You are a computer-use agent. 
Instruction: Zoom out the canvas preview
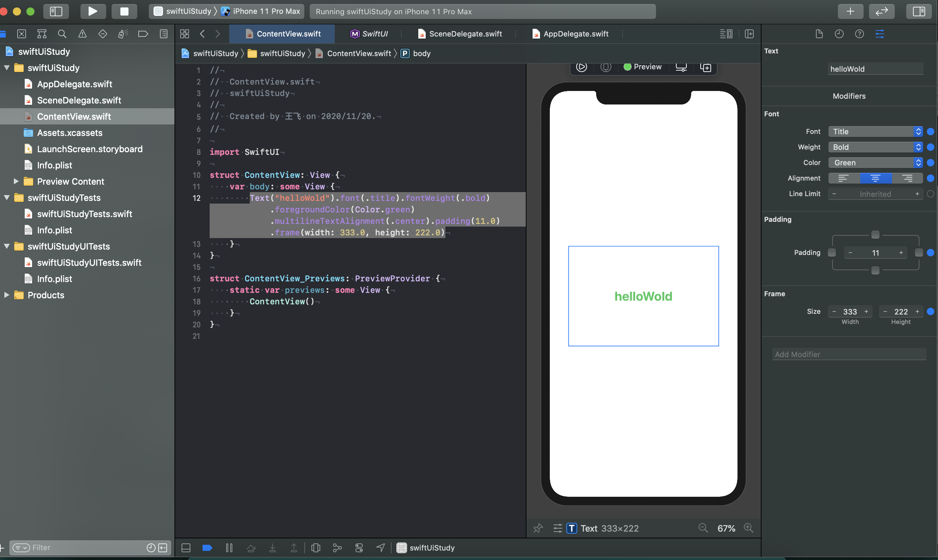click(x=703, y=528)
